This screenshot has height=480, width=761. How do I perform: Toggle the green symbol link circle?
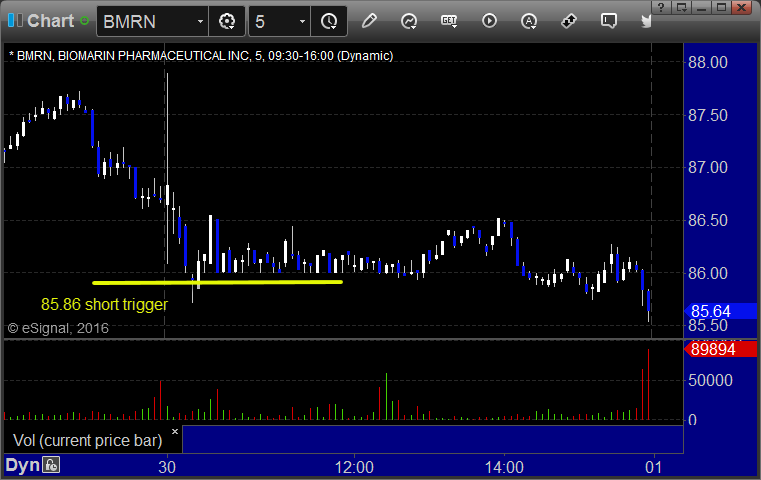(x=84, y=21)
